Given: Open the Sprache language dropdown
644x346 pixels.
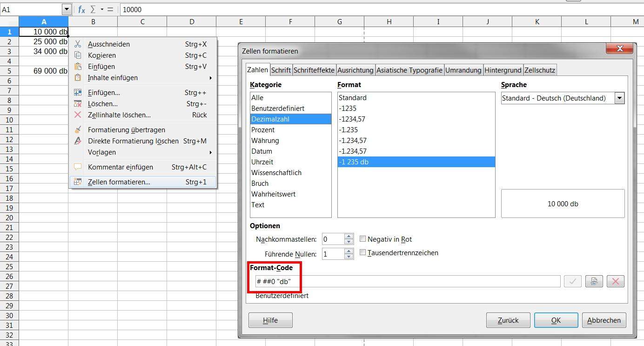Looking at the screenshot, I should tap(619, 98).
